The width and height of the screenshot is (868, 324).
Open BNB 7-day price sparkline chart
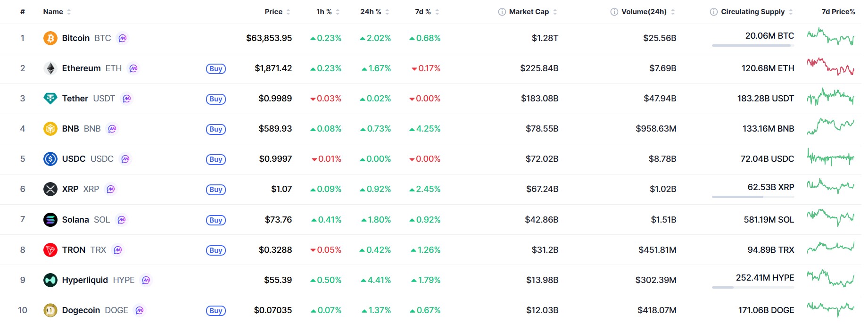pyautogui.click(x=831, y=126)
